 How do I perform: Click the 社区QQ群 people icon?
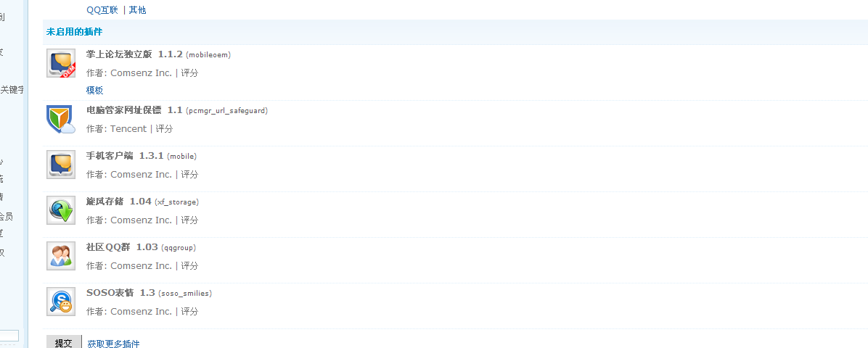pos(61,256)
